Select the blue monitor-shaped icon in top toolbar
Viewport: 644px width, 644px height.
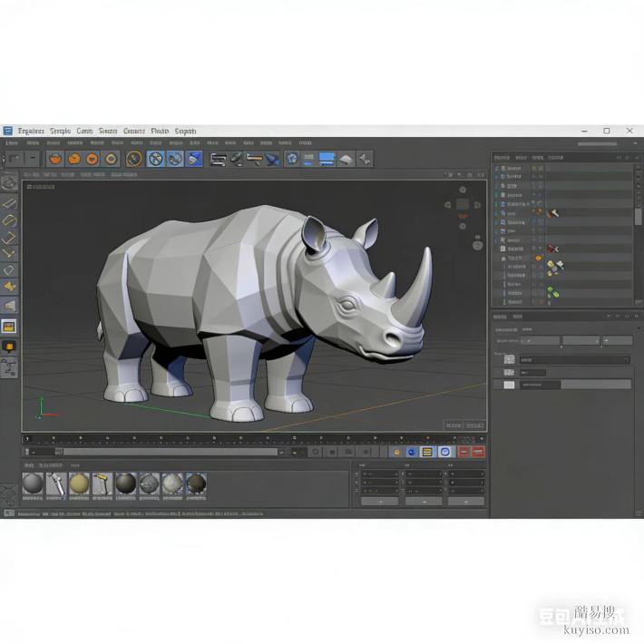click(327, 159)
